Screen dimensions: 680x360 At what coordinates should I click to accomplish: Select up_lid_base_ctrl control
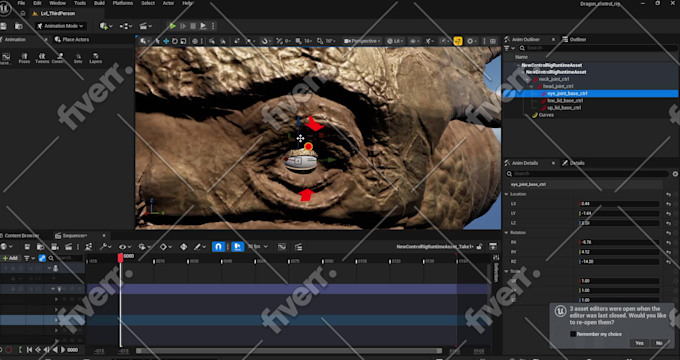coord(564,108)
